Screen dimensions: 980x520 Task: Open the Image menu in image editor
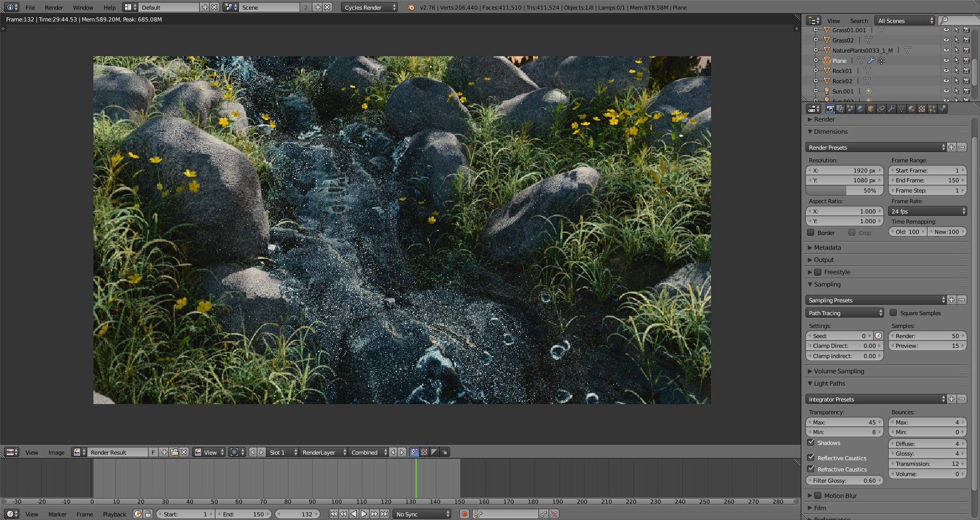(56, 453)
